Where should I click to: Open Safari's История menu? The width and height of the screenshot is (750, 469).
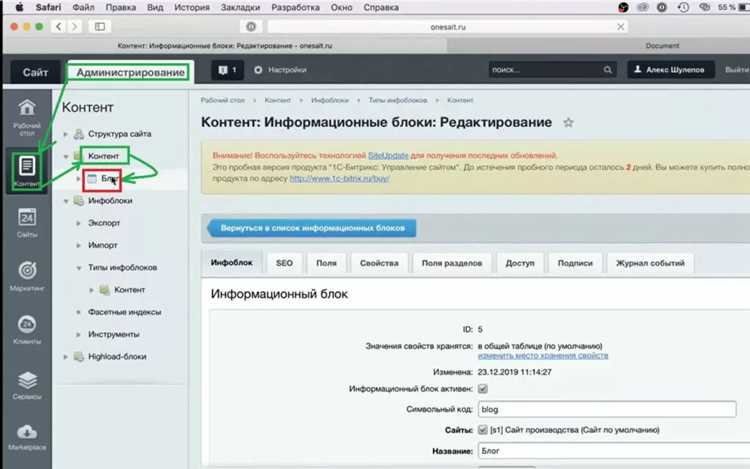pyautogui.click(x=191, y=7)
